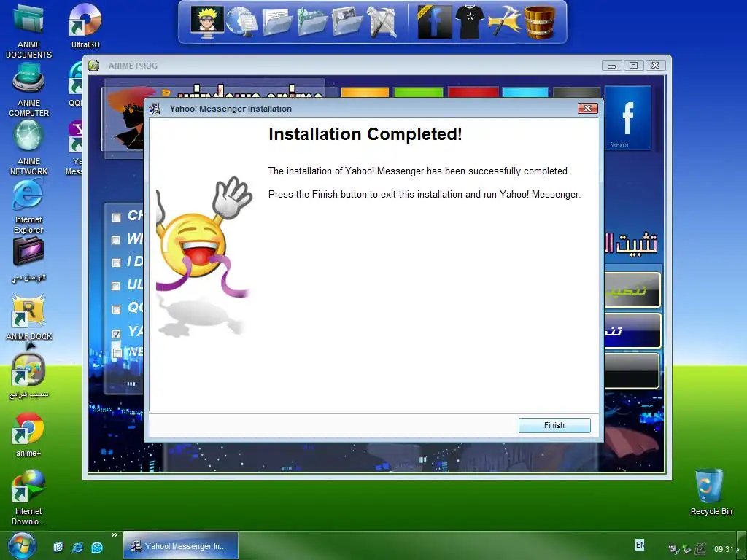Click the bottom black button in ANIME PROG

(632, 371)
